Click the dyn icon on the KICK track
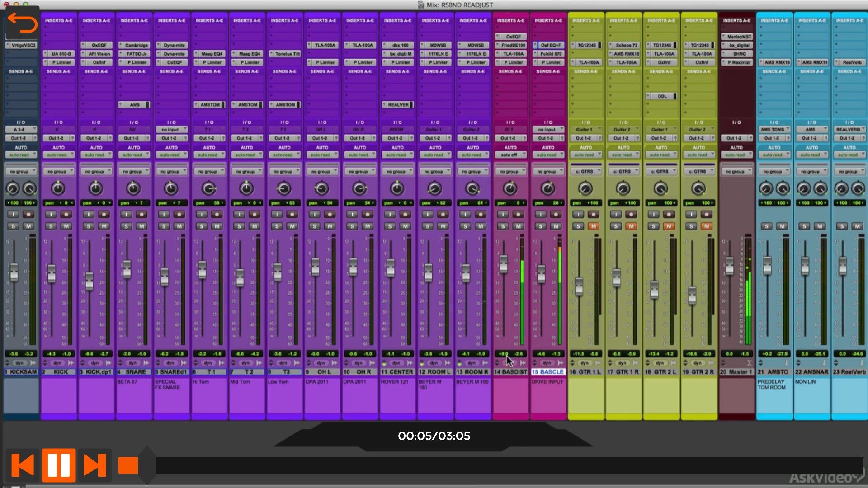This screenshot has height=488, width=868. [57, 363]
